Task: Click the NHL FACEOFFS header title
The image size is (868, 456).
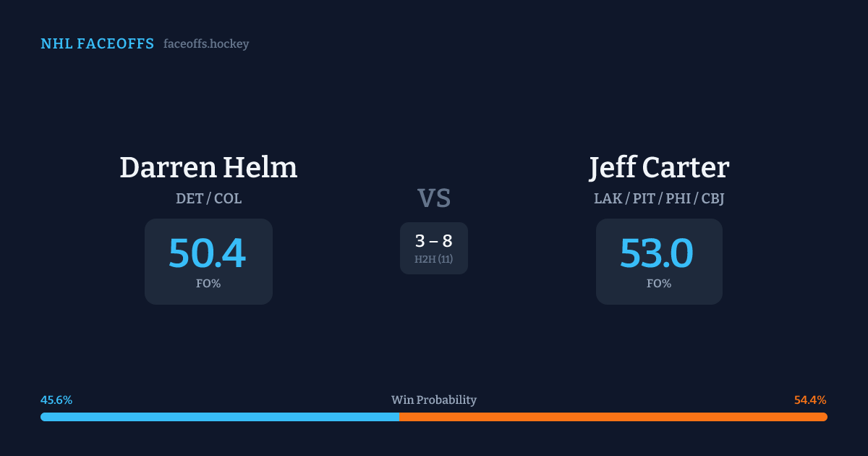Action: tap(97, 44)
